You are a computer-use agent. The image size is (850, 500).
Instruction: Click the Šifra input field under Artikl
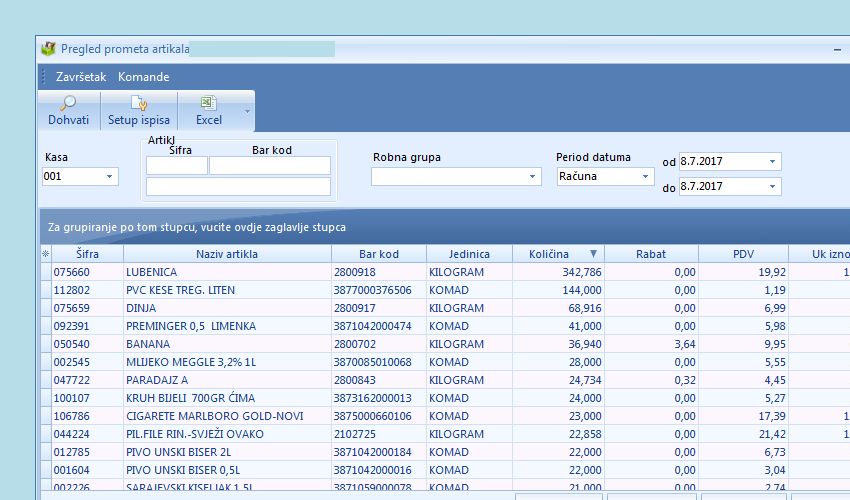tap(177, 166)
